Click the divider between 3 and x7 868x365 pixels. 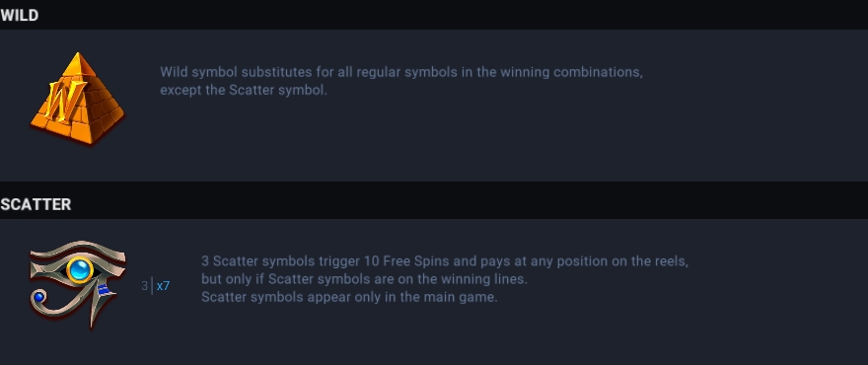tap(152, 286)
